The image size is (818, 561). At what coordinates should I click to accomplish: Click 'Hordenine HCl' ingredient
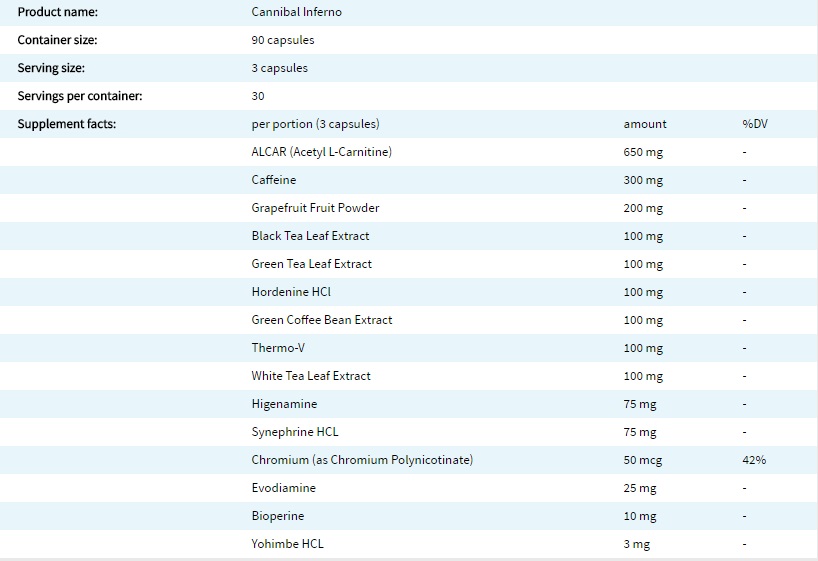tap(291, 292)
